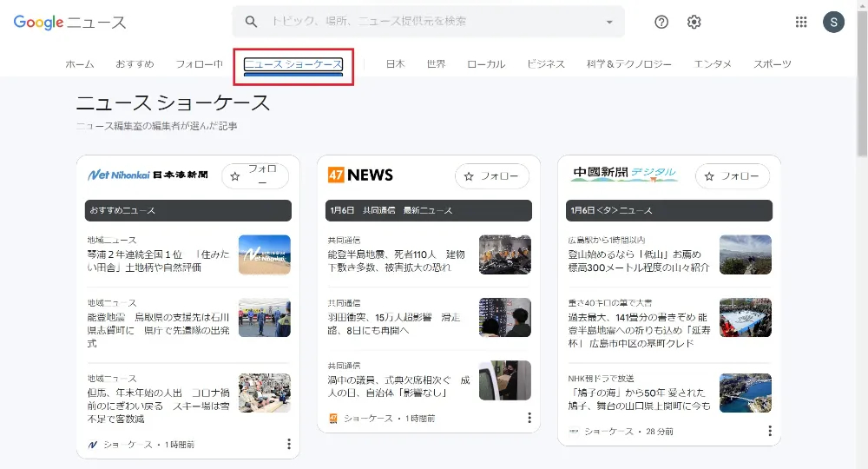868x469 pixels.
Task: Click ニュース編集室の編集者が選んだ記事 subtitle
Action: click(156, 126)
